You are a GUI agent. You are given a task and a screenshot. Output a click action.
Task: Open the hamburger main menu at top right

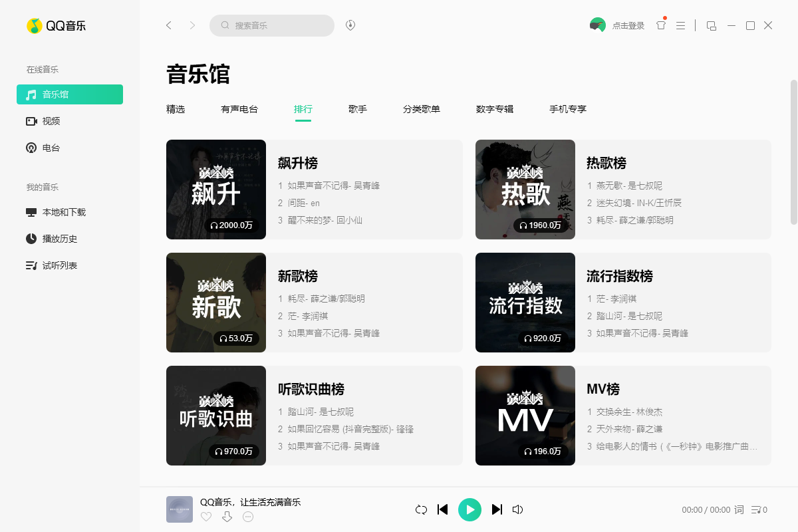680,25
